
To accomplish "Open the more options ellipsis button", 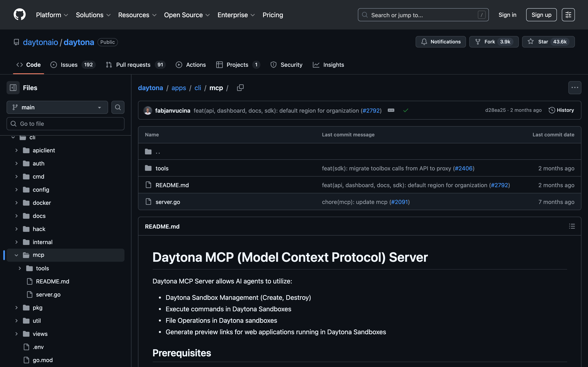I will 574,88.
